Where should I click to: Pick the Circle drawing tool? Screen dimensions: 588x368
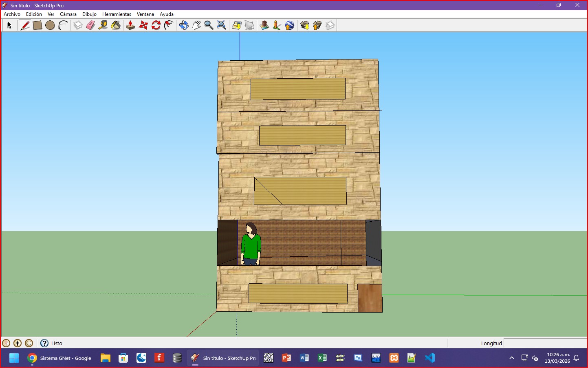50,25
